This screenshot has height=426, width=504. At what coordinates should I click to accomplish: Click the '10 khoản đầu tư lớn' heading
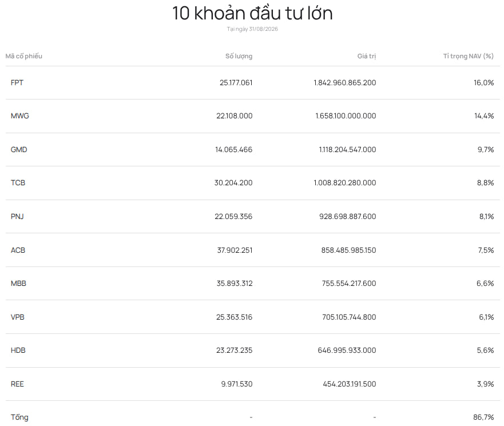252,14
